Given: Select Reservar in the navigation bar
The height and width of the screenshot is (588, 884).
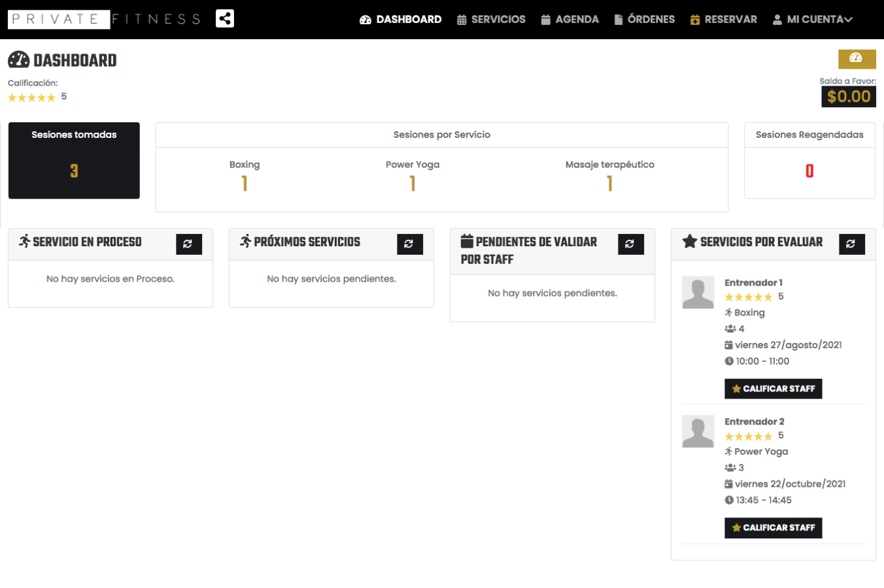Looking at the screenshot, I should tap(724, 20).
